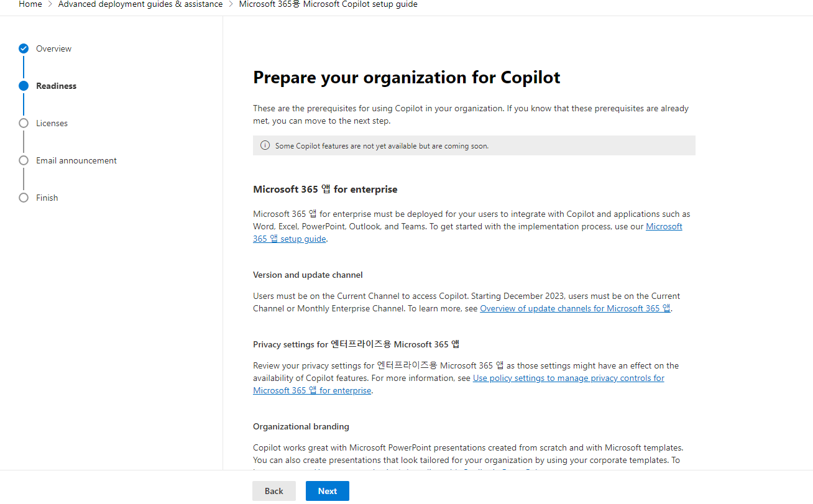Click the Overview completed checkmark icon
This screenshot has height=504, width=813.
tap(24, 48)
